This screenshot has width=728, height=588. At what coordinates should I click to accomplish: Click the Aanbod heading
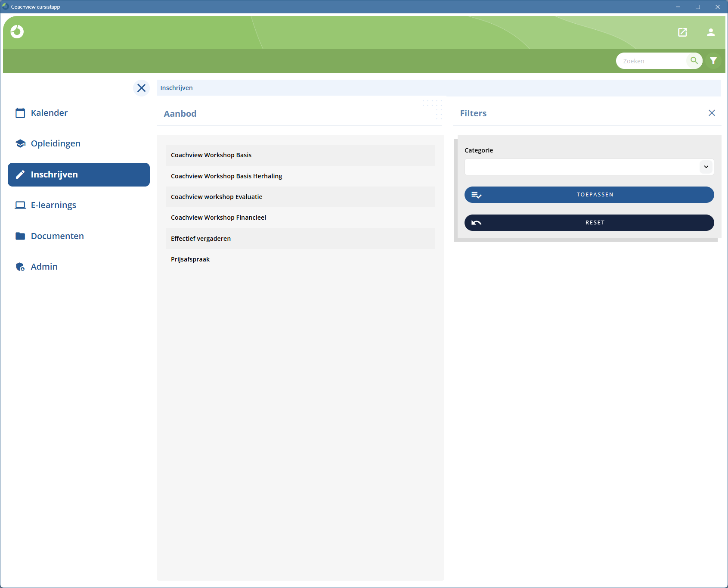tap(180, 114)
